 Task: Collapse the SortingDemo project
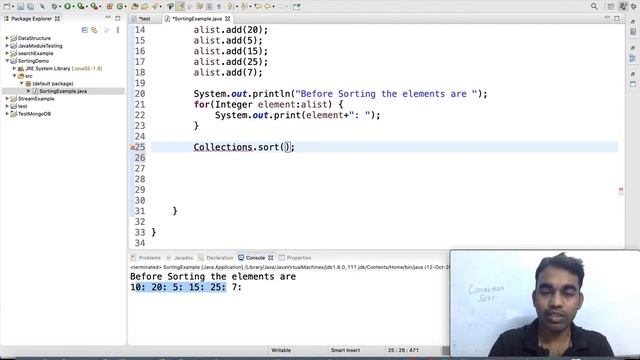pos(7,61)
